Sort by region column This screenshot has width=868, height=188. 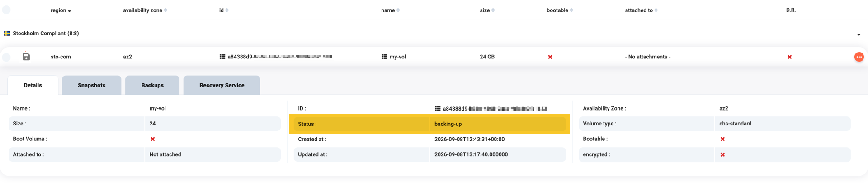(x=61, y=10)
